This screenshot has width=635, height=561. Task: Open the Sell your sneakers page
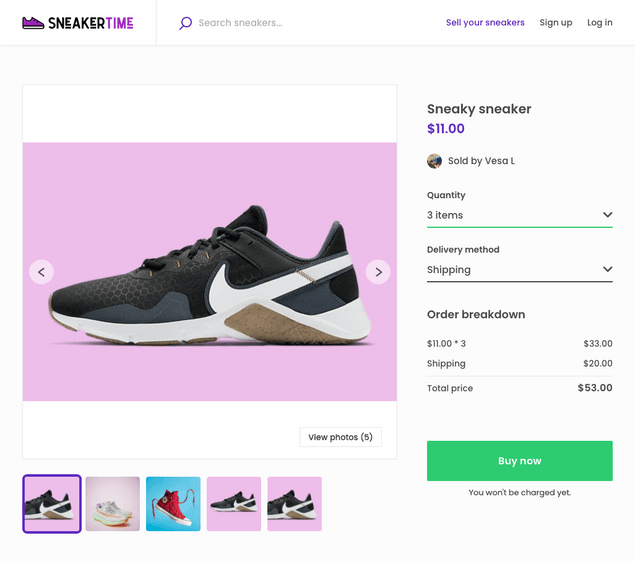pyautogui.click(x=485, y=23)
